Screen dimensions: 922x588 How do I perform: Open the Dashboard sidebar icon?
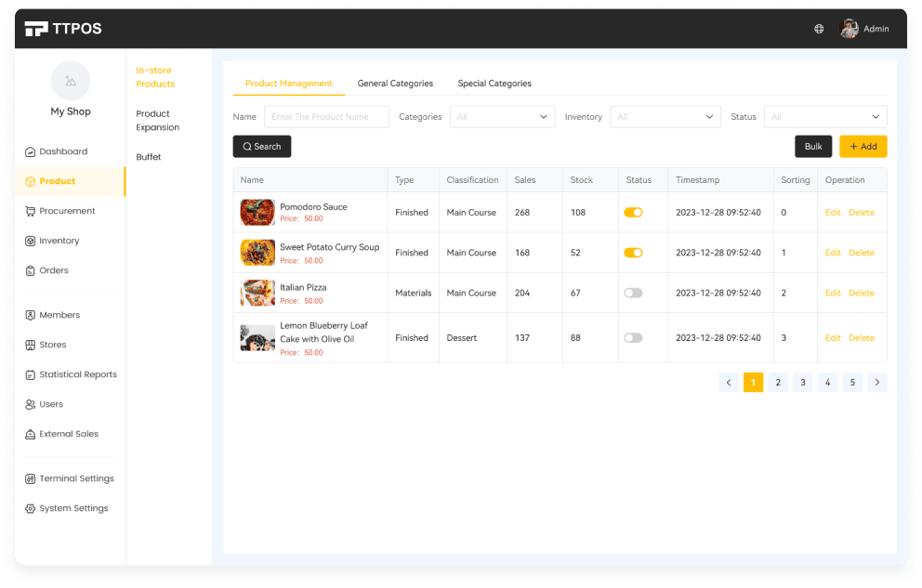(30, 151)
